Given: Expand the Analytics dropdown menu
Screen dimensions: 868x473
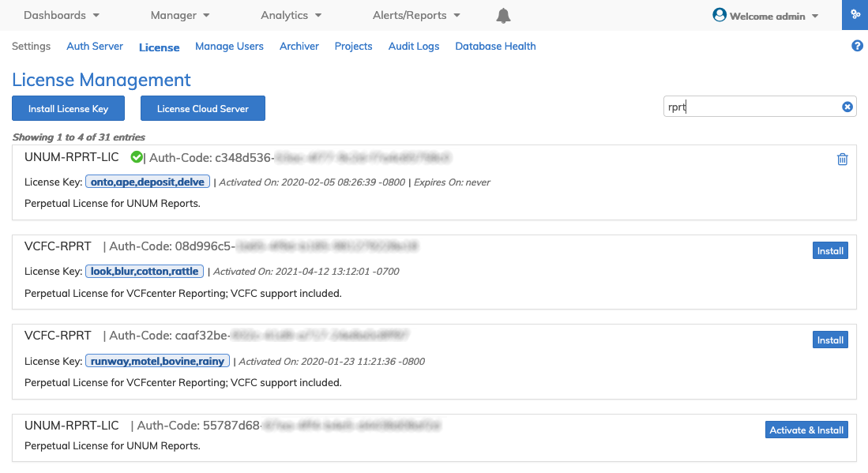Looking at the screenshot, I should point(291,15).
